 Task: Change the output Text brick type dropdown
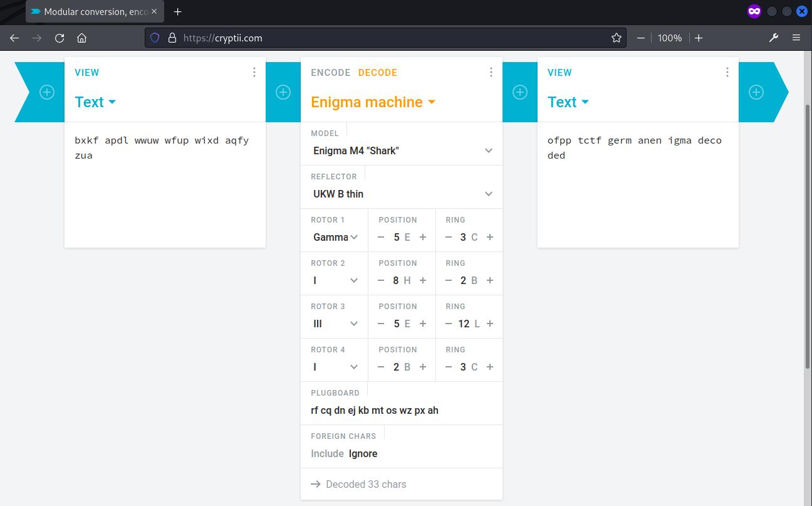568,102
